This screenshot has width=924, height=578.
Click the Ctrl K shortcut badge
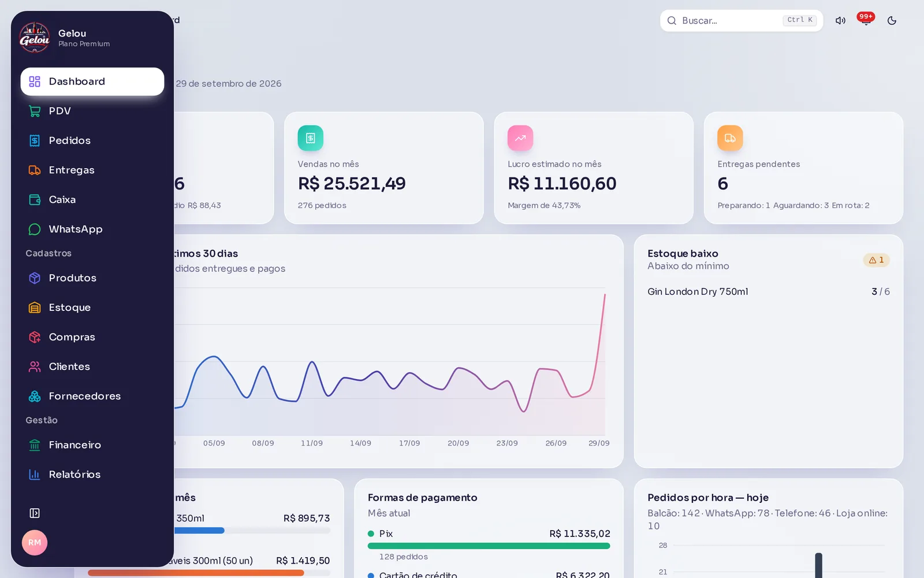[800, 20]
